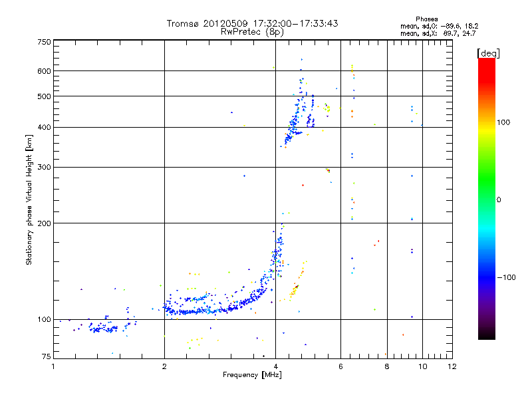Click the 'Phases' header text
The height and width of the screenshot is (399, 532).
pyautogui.click(x=426, y=19)
